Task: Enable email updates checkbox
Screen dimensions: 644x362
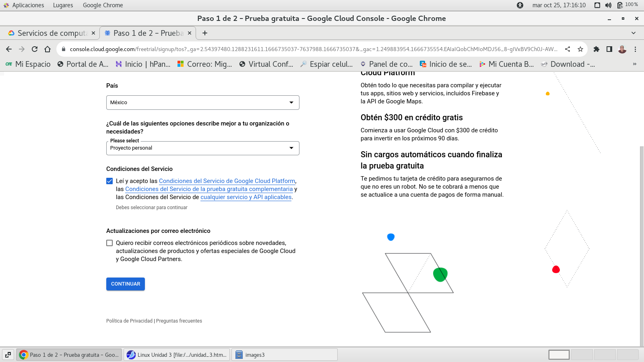Action: coord(109,243)
